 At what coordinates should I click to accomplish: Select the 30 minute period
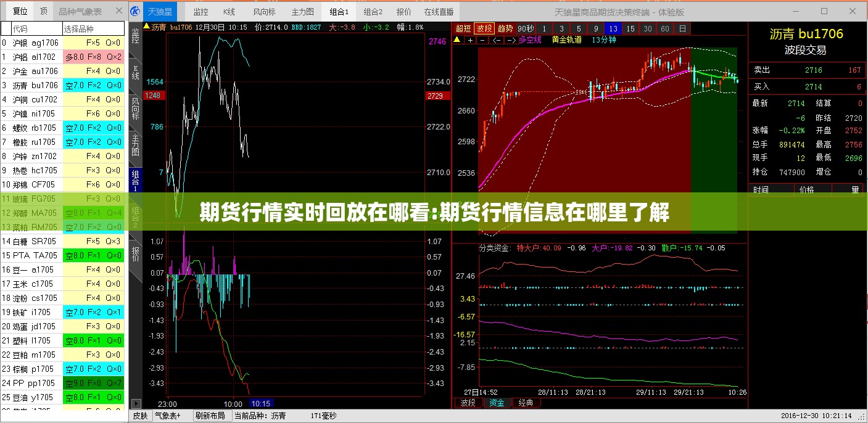point(647,28)
